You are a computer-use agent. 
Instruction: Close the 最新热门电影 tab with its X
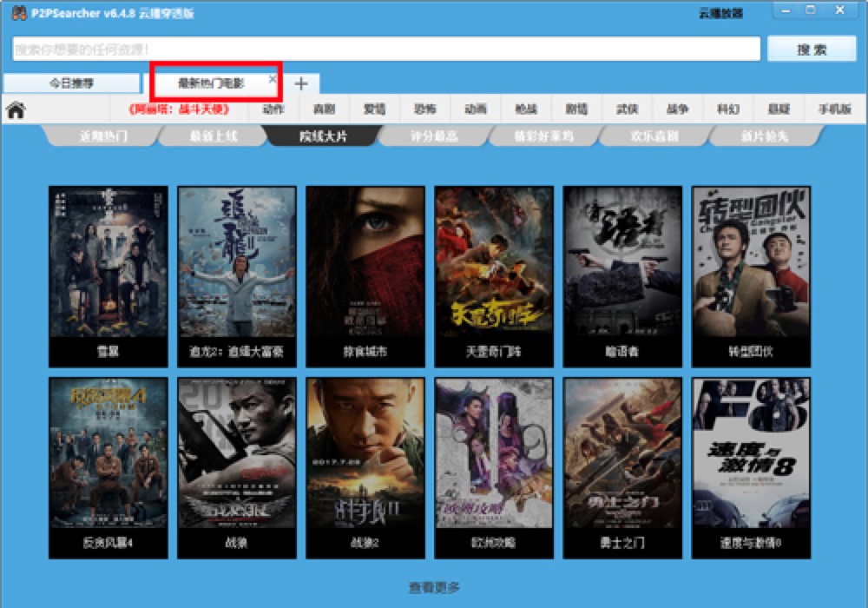(x=273, y=79)
